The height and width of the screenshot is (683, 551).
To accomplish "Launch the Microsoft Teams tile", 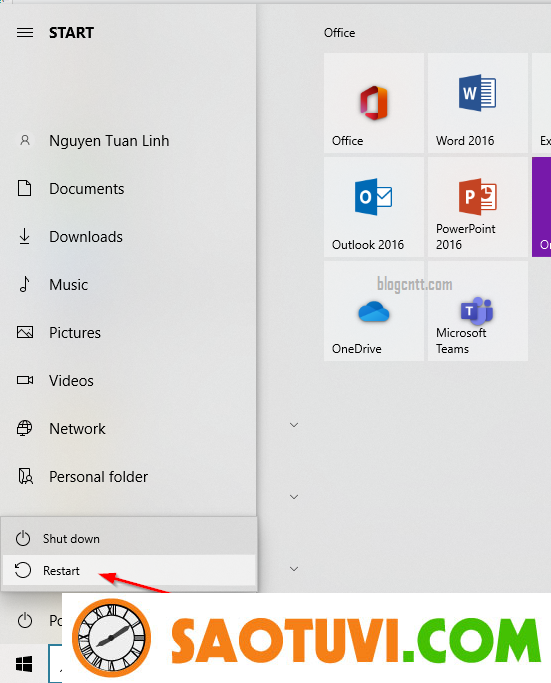I will (478, 311).
